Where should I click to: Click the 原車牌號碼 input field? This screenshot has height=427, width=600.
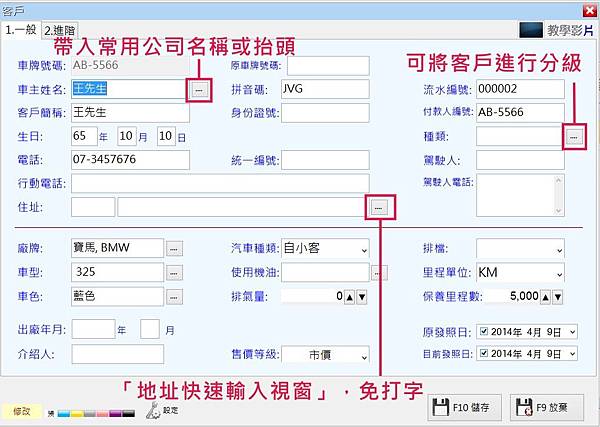click(328, 66)
